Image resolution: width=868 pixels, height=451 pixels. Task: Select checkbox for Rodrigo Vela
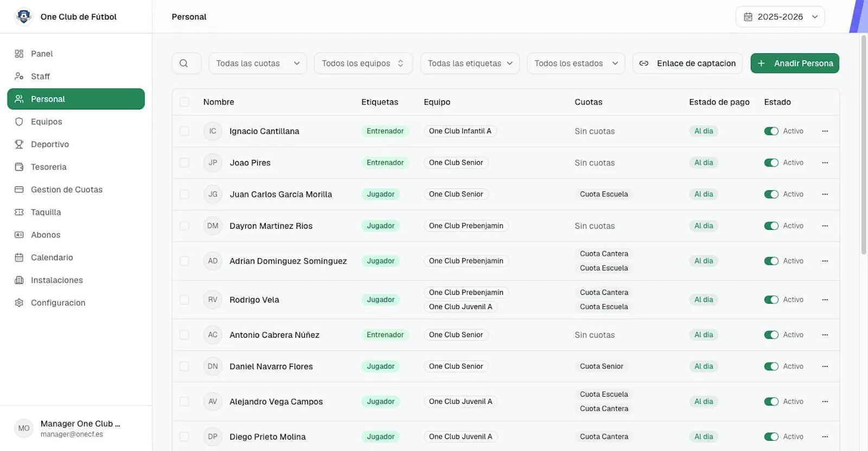pyautogui.click(x=184, y=300)
